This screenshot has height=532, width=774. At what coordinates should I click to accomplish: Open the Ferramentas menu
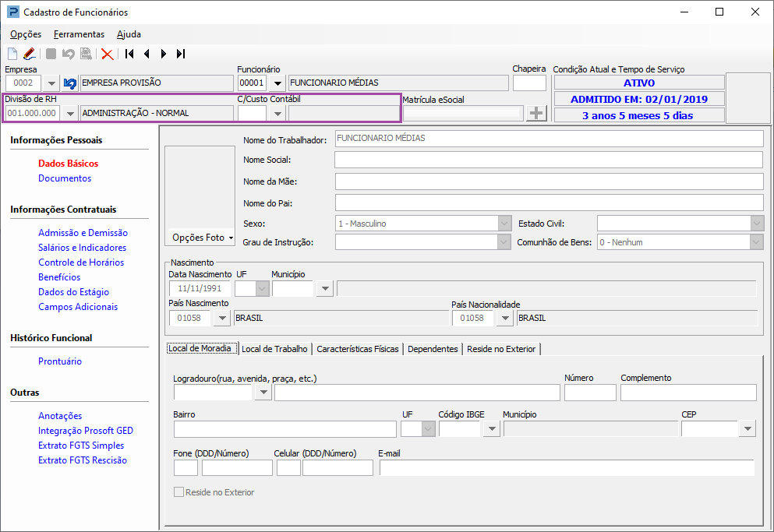[x=79, y=34]
